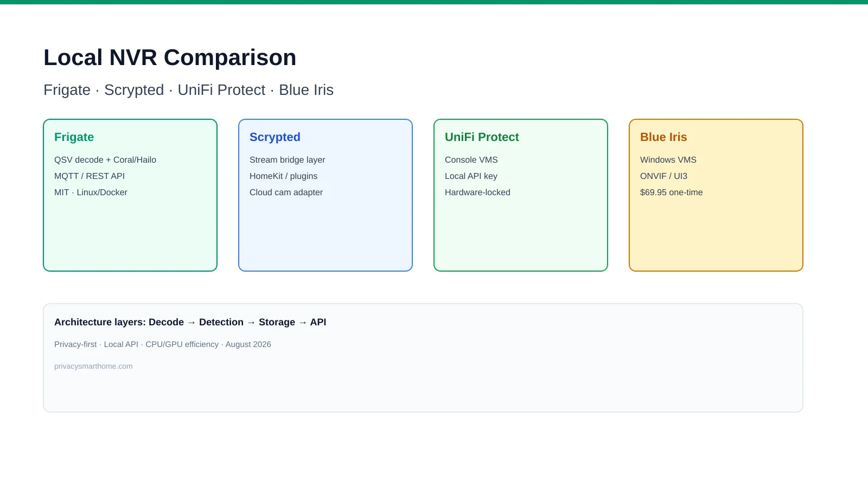Select the "Privacy-first · Local API" tagline
The height and width of the screenshot is (488, 868).
pyautogui.click(x=163, y=344)
